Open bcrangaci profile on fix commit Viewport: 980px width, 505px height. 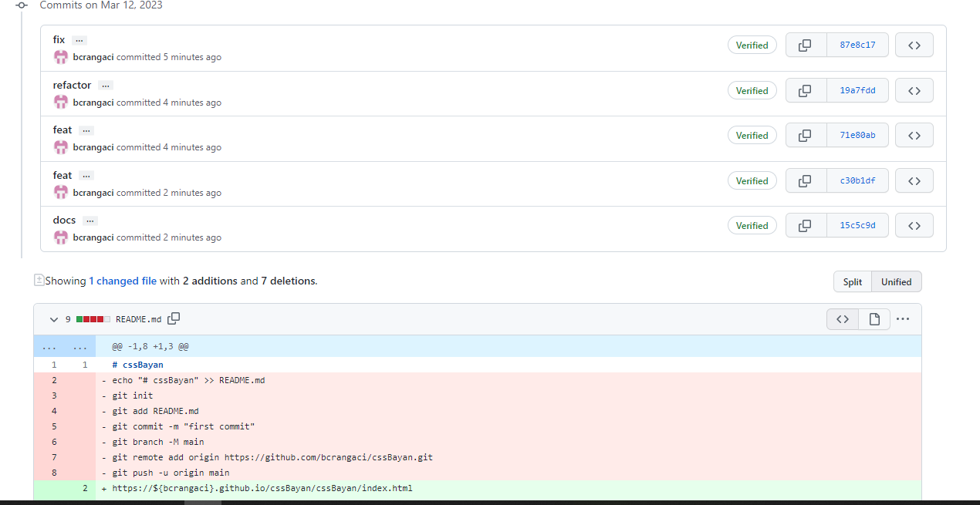tap(93, 57)
